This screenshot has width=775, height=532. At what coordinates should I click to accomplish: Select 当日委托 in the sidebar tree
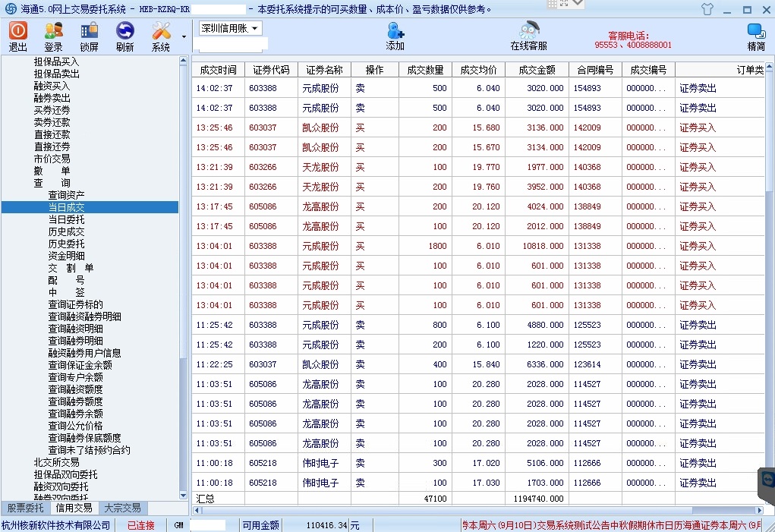pos(66,219)
